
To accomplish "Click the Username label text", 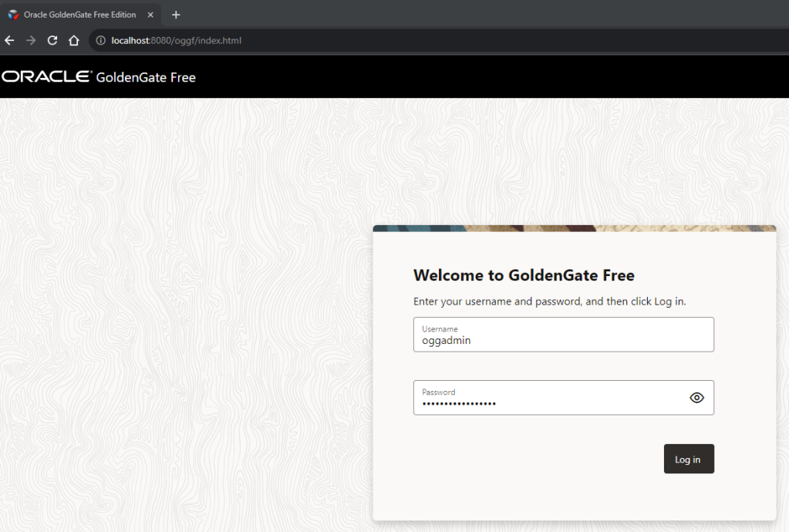I will (x=440, y=329).
